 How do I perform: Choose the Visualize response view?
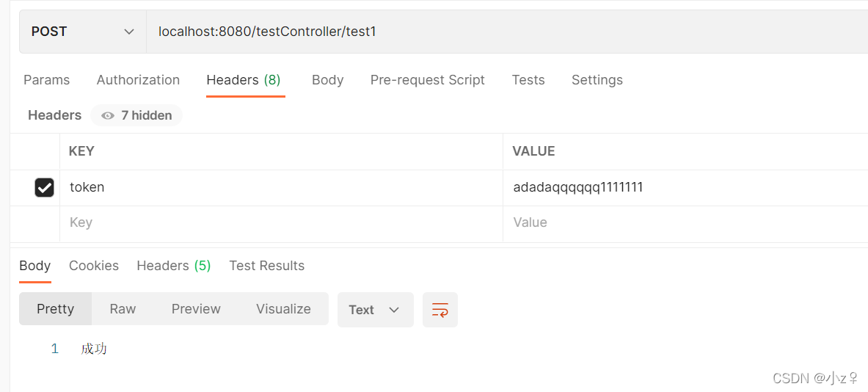click(283, 309)
